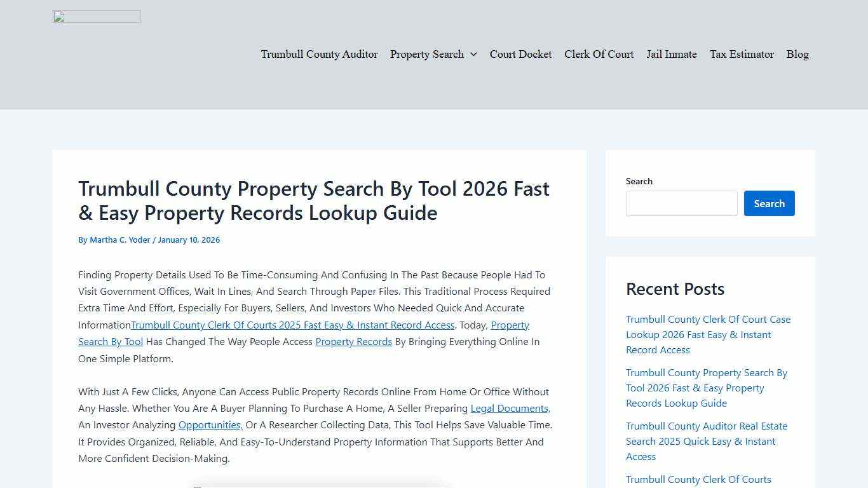868x488 pixels.
Task: Navigate to Clerk Of Court
Action: pos(599,55)
